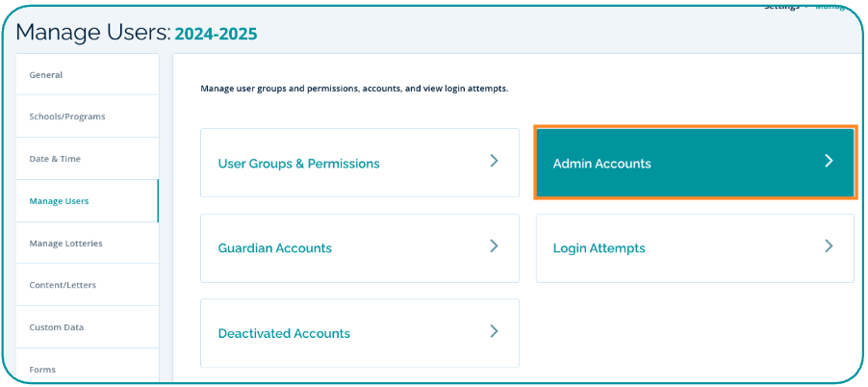
Task: Open the General settings tab
Action: [46, 75]
